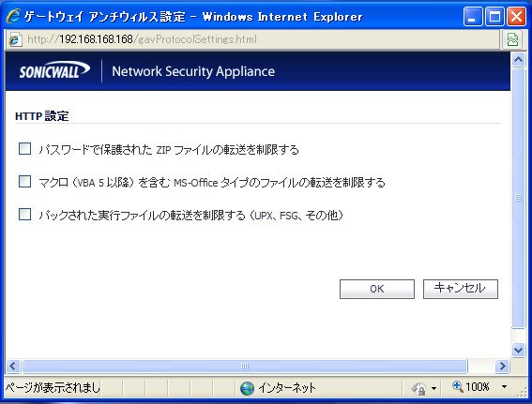Click the SonicWALL logo
532x404 pixels.
pos(54,70)
